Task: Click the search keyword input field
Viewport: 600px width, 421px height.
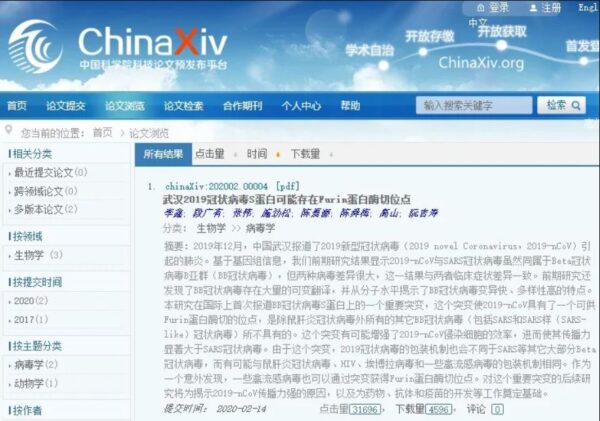Action: click(x=474, y=105)
